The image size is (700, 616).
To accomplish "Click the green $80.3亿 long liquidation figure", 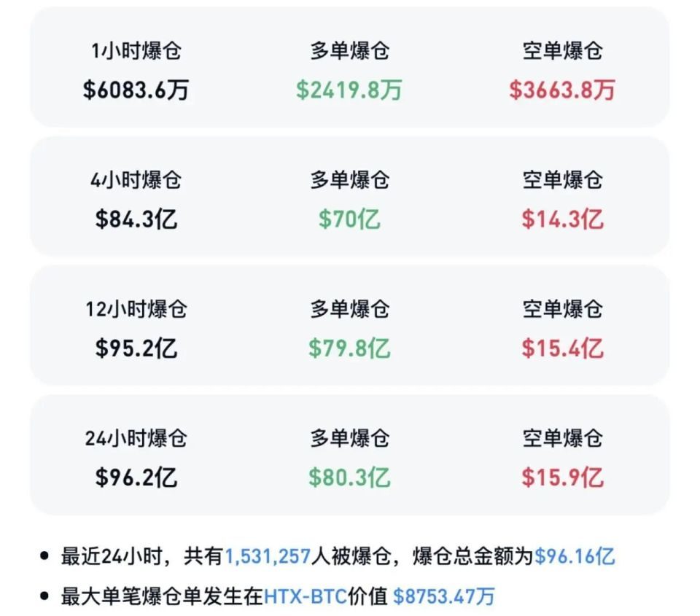I will [x=349, y=478].
